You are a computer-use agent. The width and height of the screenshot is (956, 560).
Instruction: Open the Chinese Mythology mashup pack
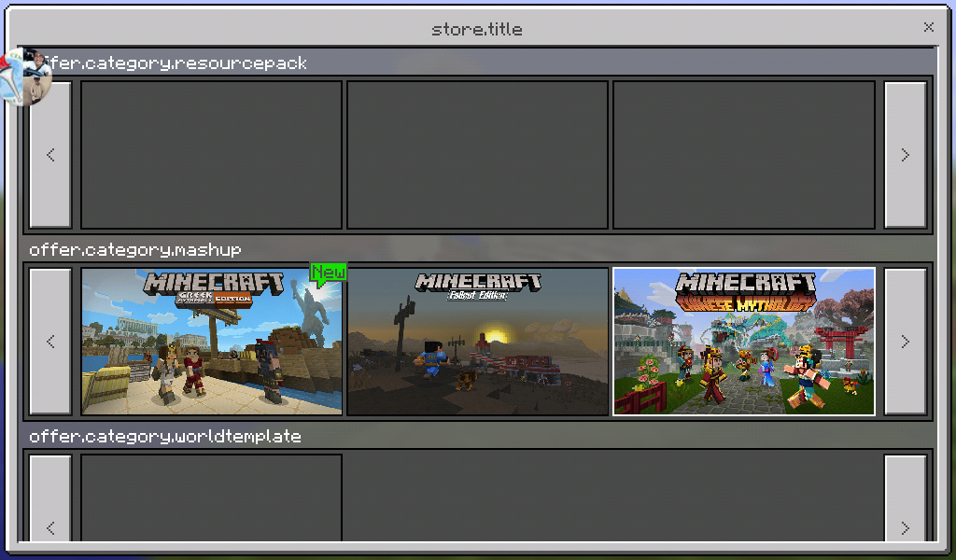(744, 342)
